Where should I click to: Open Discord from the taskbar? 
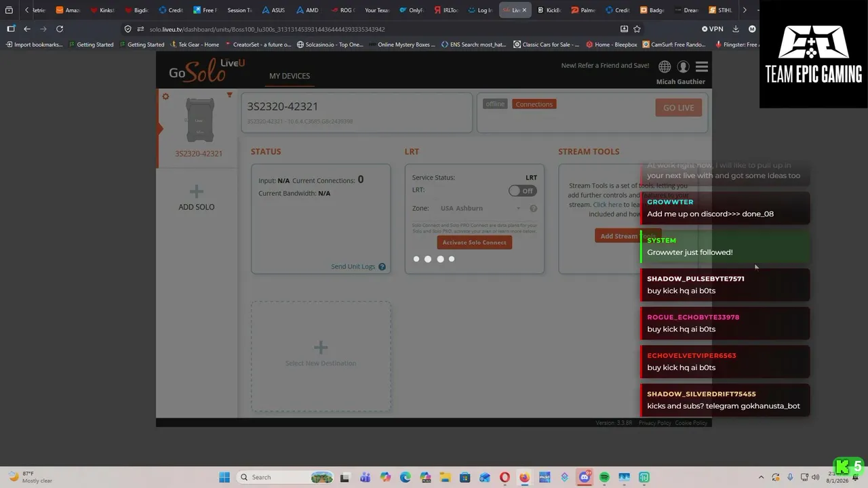(x=585, y=477)
